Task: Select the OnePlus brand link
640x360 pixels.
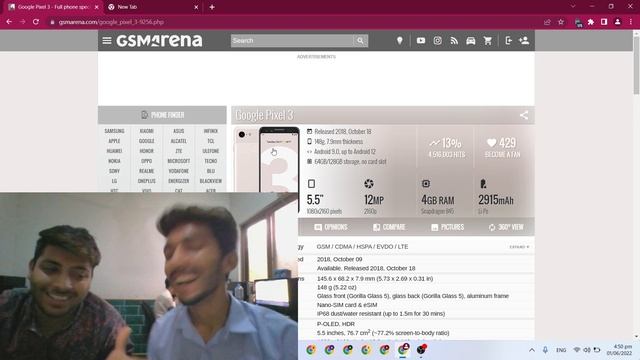Action: pos(147,181)
